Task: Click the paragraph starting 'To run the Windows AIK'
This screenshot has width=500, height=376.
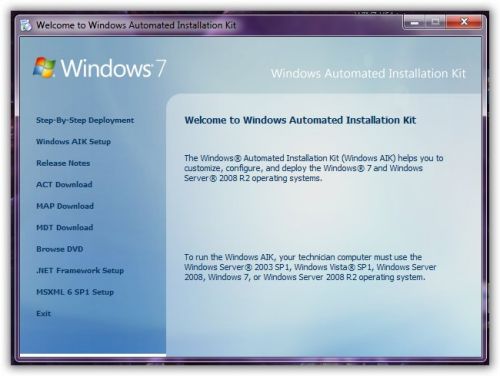Action: (310, 267)
